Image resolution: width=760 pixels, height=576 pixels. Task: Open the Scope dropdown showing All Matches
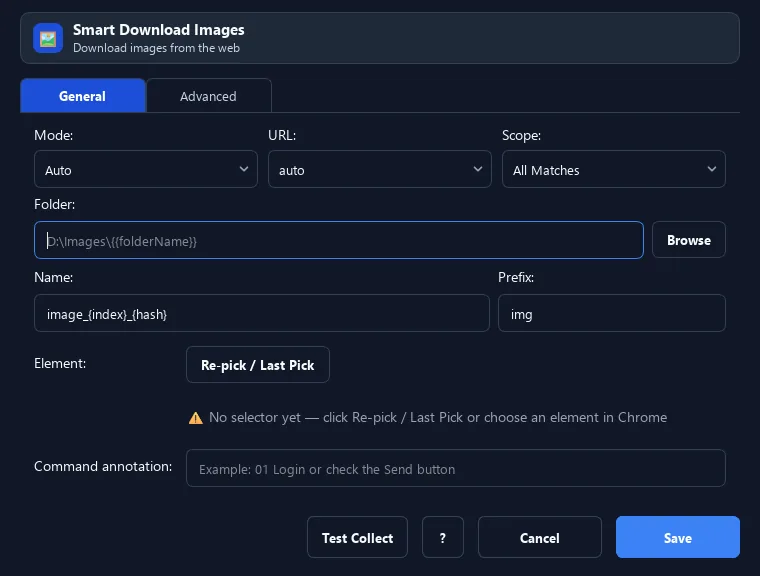[x=614, y=169]
